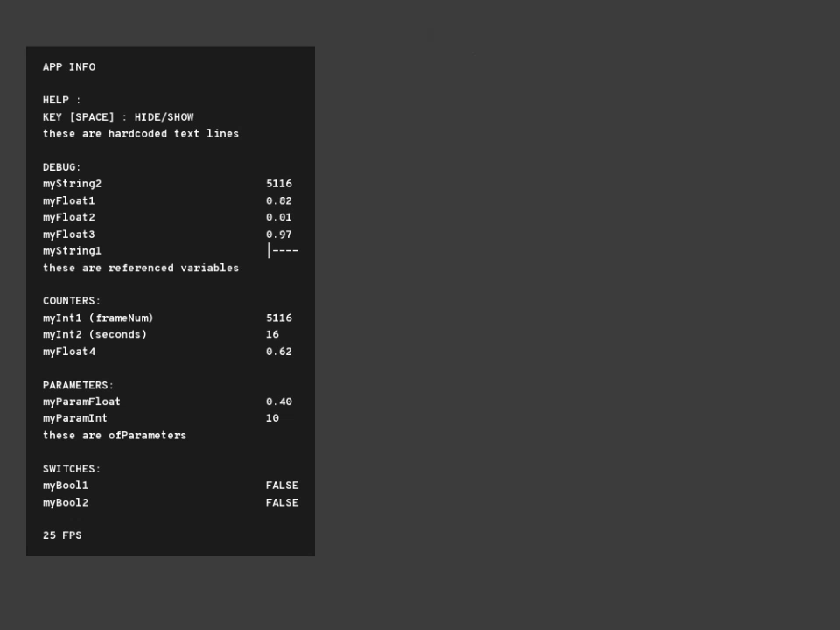
Task: Select the myFloat1 value 0.82
Action: tap(279, 201)
